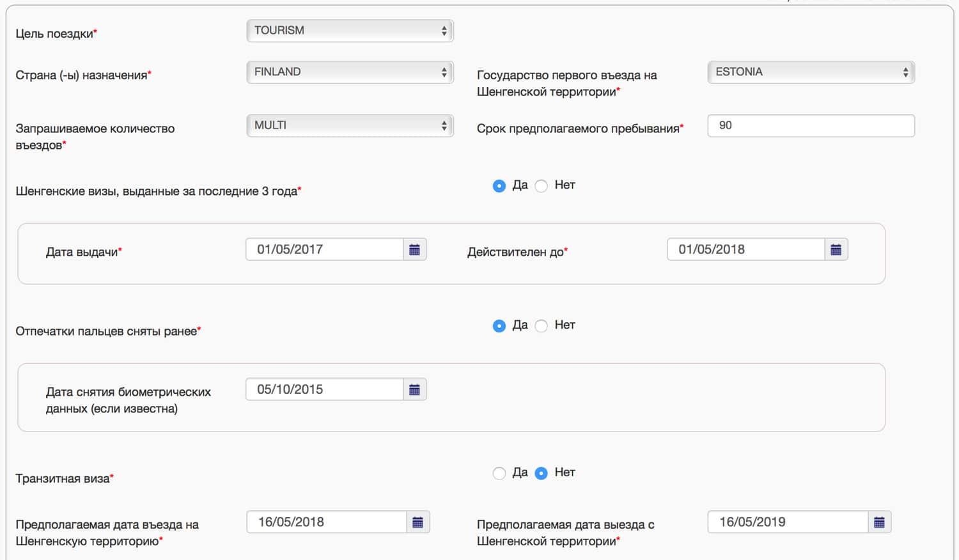Open the TOURISM trip purpose dropdown

point(350,31)
